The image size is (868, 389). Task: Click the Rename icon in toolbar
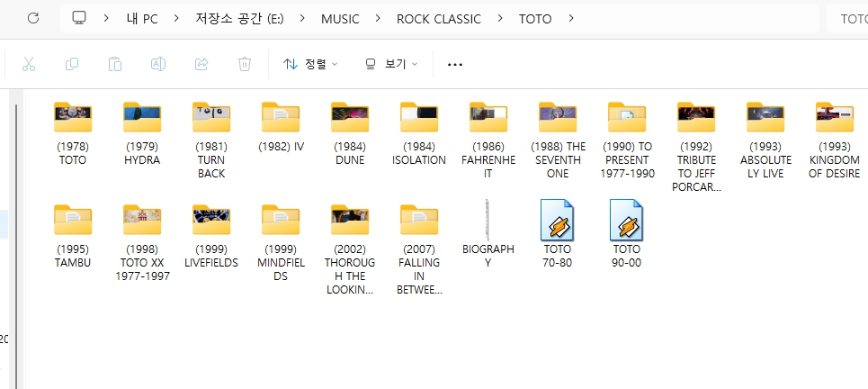click(x=158, y=64)
